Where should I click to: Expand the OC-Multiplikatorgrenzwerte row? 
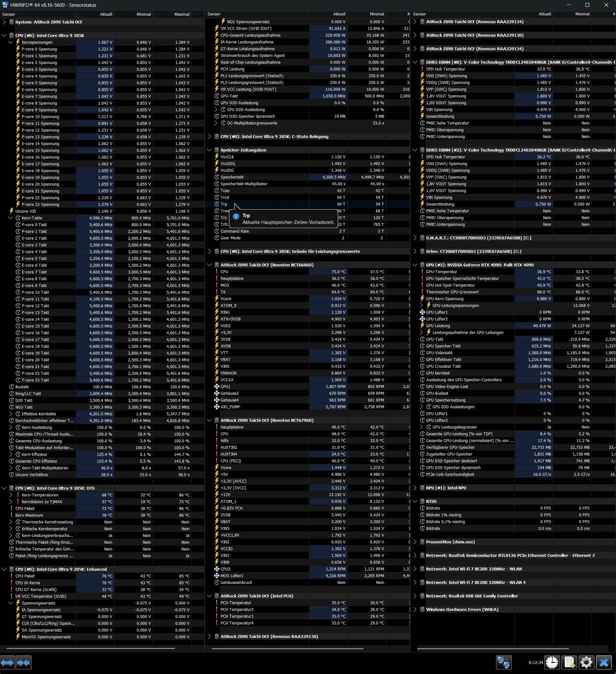click(x=216, y=123)
